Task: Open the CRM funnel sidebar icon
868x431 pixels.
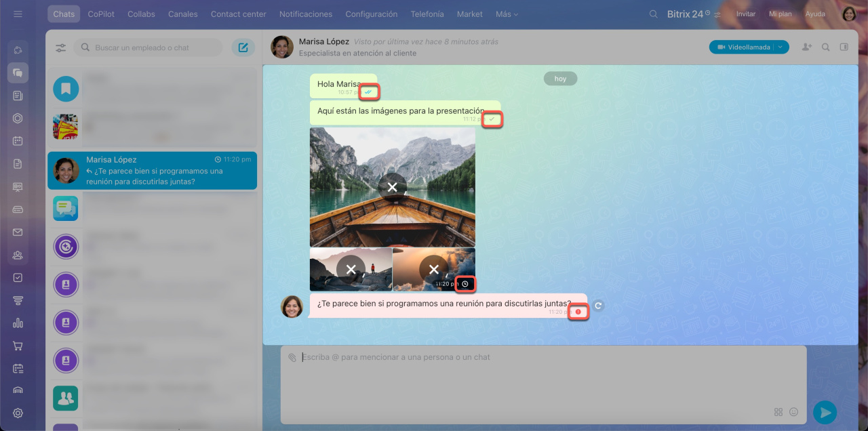Action: tap(18, 300)
